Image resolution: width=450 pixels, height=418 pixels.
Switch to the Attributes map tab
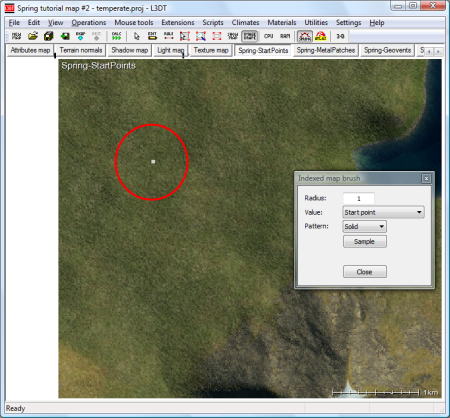(30, 50)
